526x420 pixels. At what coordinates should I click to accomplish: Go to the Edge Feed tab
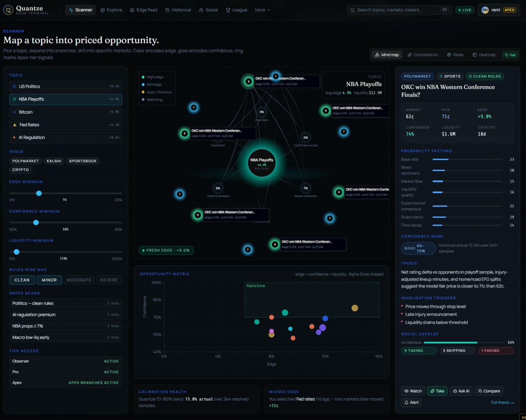click(144, 10)
